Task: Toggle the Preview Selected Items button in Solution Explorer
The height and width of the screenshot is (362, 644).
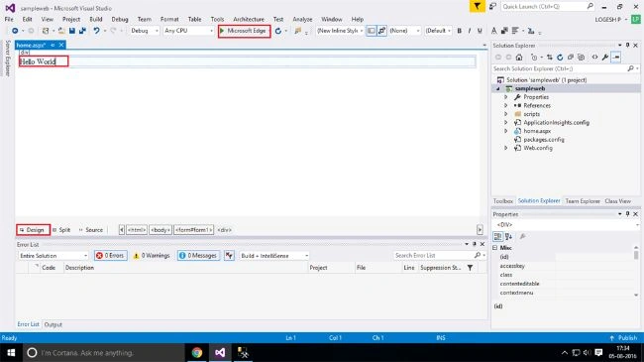Action: point(615,58)
